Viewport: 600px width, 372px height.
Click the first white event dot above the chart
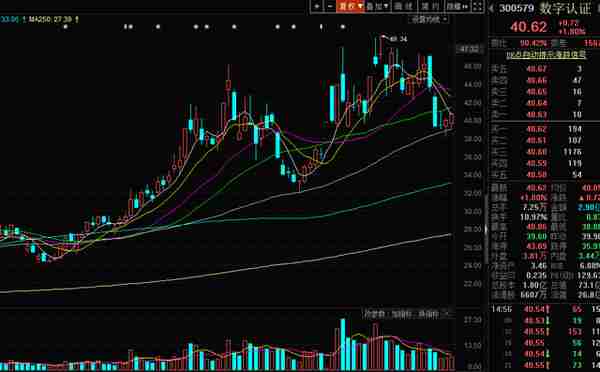tap(65, 27)
